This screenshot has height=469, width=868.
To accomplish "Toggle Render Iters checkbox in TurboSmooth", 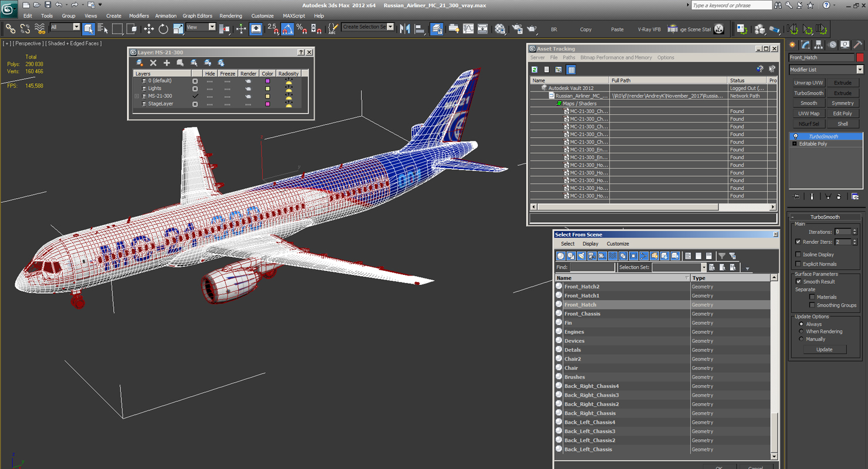I will pos(798,242).
